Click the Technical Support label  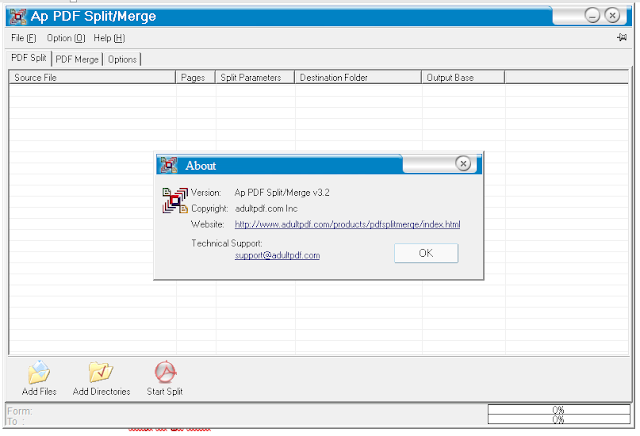227,243
